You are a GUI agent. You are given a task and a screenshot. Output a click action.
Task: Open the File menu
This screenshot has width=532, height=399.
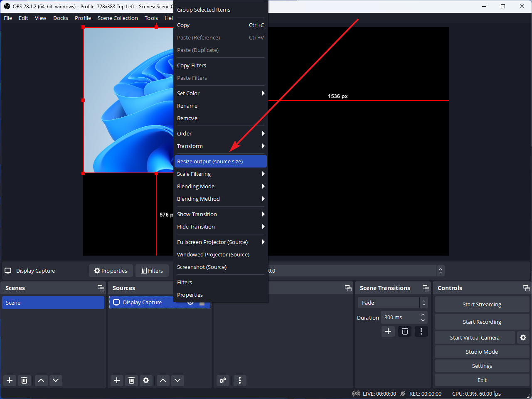(x=8, y=18)
